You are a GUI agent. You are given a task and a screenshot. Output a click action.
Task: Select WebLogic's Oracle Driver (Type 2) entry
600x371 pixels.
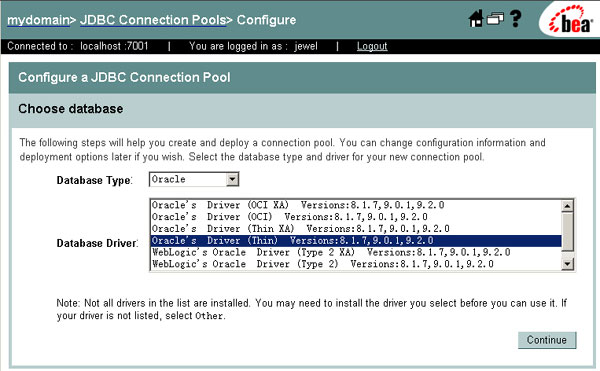coord(356,264)
